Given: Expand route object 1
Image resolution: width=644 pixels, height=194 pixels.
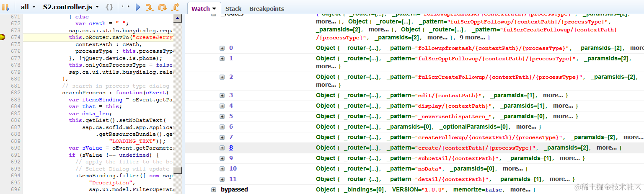Looking at the screenshot, I should pos(222,59).
